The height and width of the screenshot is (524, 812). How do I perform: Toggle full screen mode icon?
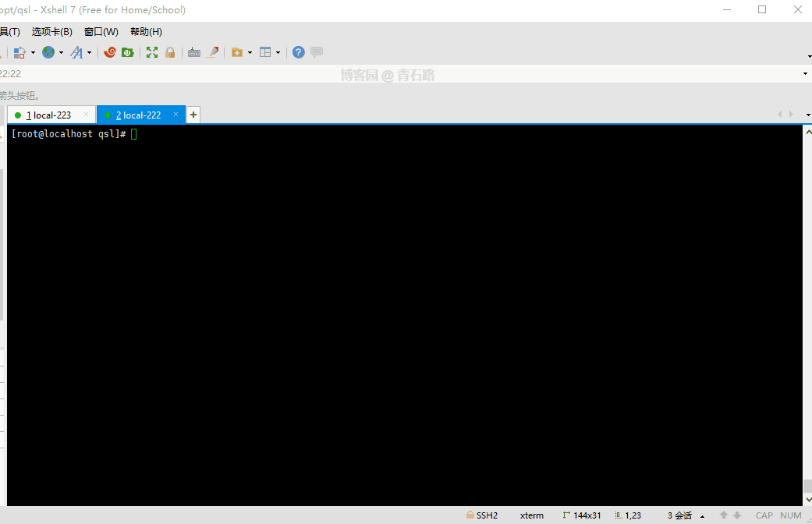pos(152,52)
